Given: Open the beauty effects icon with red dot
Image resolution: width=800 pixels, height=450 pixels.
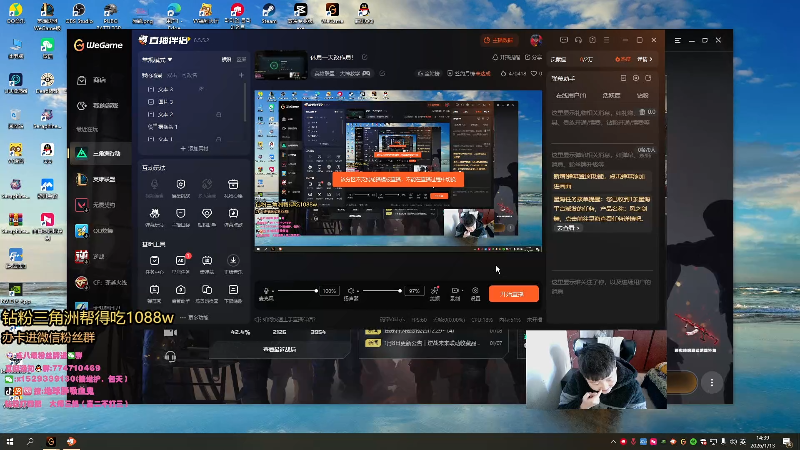Looking at the screenshot, I should tap(435, 290).
